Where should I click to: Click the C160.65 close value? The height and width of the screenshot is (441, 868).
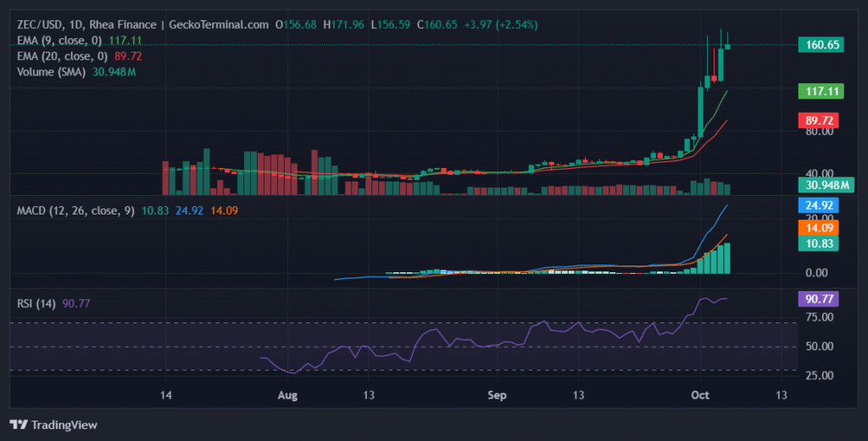click(x=437, y=25)
